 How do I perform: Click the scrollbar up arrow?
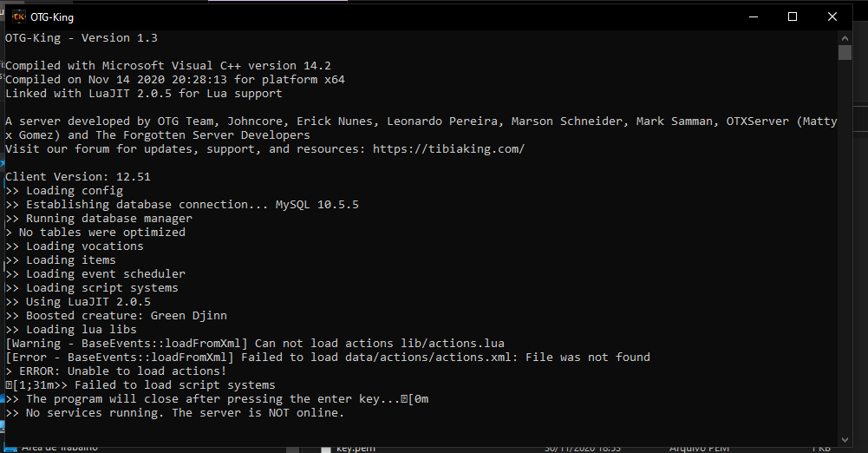[x=845, y=38]
